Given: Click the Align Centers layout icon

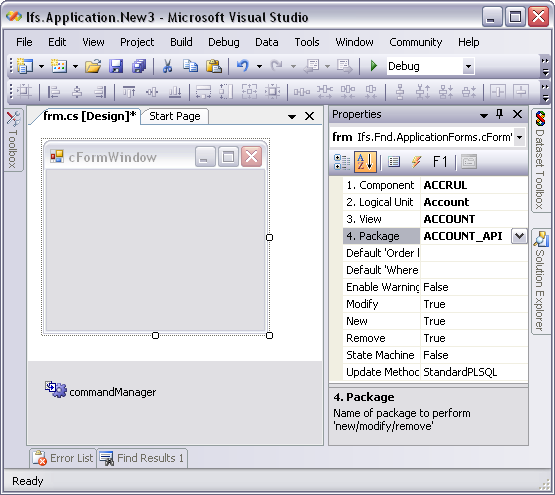Looking at the screenshot, I should point(77,92).
